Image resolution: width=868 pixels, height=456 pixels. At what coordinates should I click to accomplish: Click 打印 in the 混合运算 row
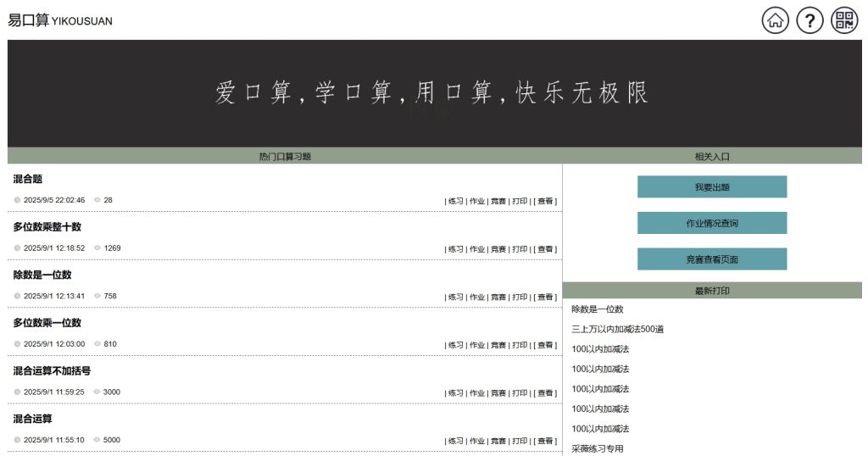click(520, 441)
